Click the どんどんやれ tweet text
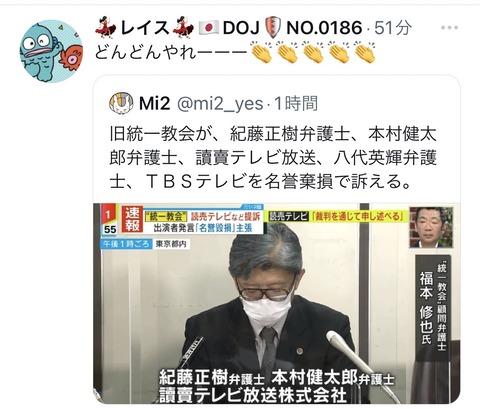Screen dimensions: 480x409 tap(170, 53)
